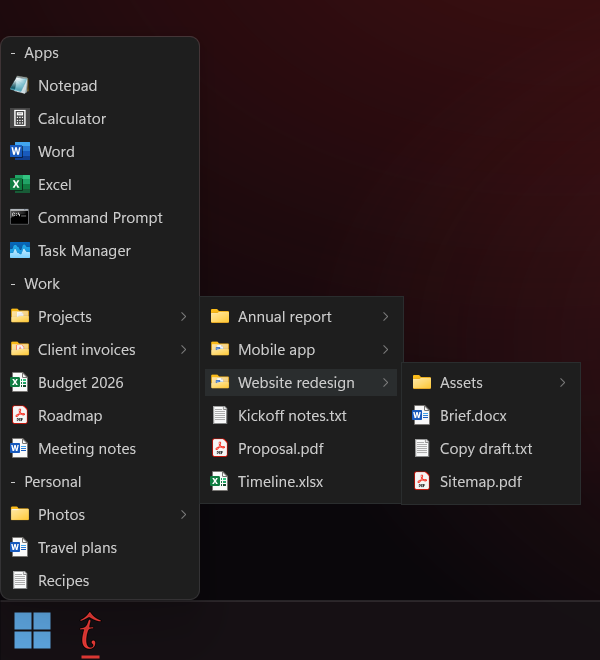This screenshot has width=600, height=660.
Task: Expand the Projects submenu arrow
Action: click(x=184, y=317)
